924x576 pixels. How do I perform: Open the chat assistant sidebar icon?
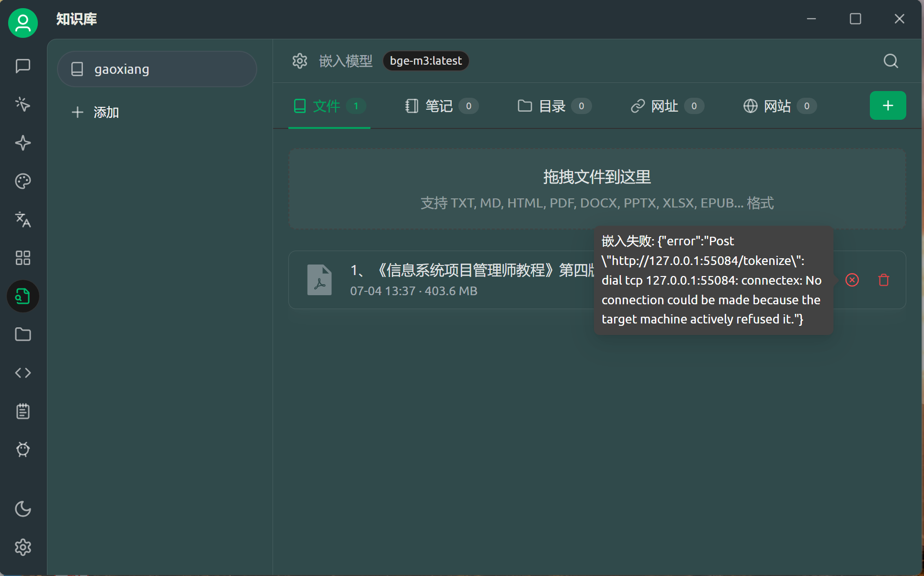click(x=23, y=66)
